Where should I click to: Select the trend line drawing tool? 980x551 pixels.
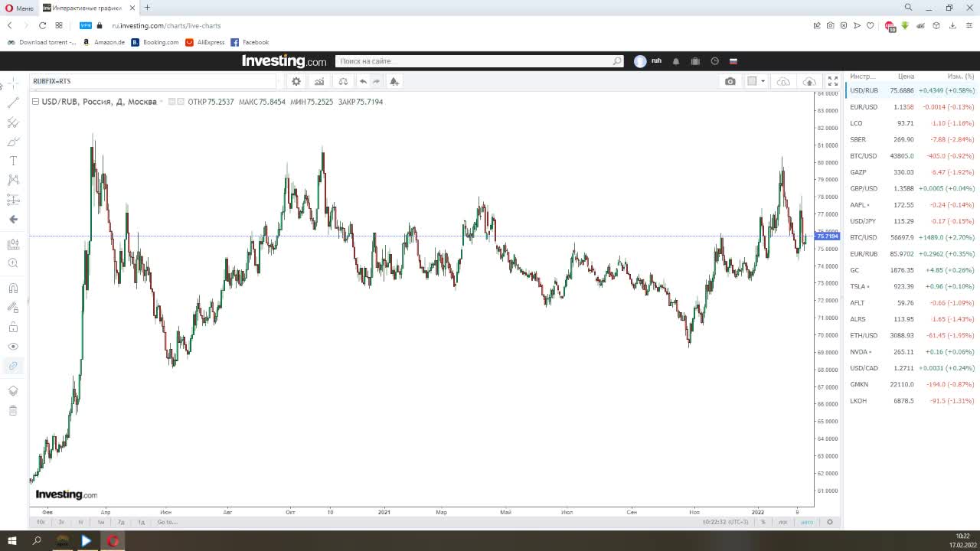pos(13,102)
